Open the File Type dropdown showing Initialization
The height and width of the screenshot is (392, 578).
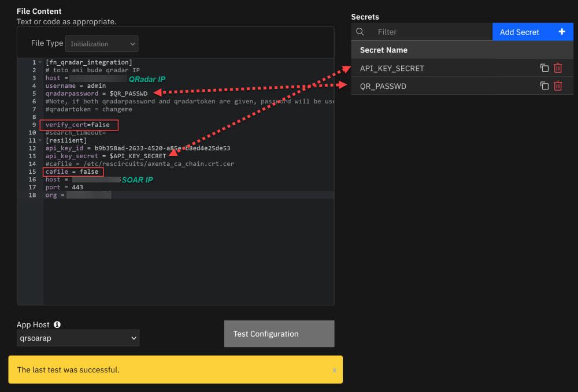pyautogui.click(x=101, y=43)
